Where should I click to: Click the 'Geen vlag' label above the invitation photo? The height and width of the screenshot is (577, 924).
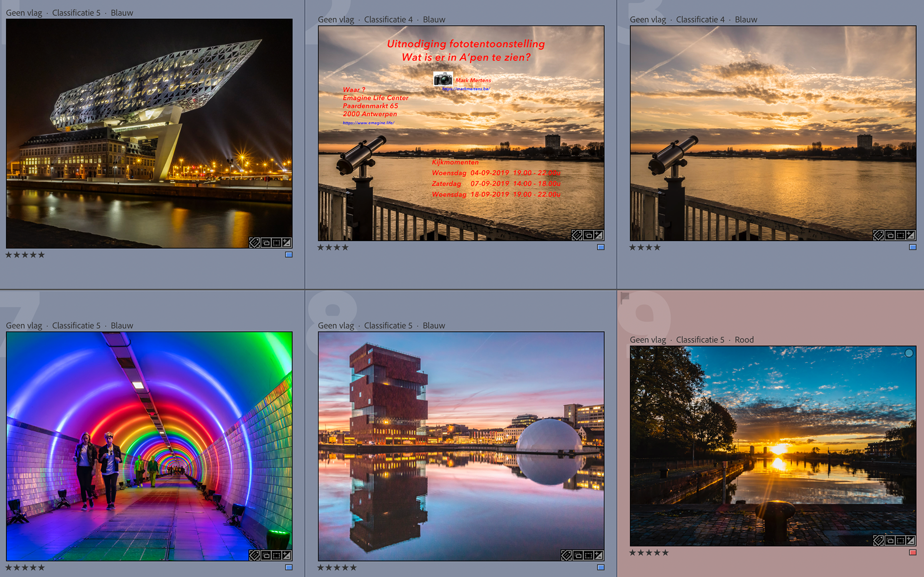[x=335, y=20]
